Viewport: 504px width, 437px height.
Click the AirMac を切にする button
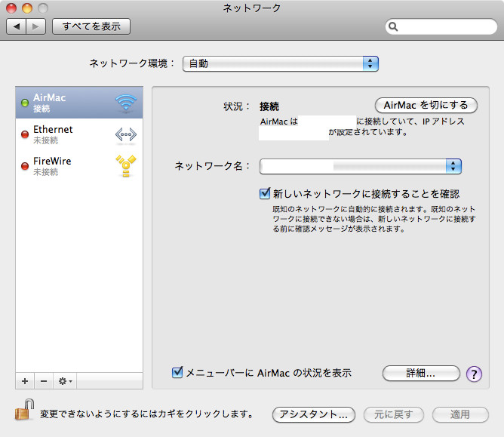(426, 105)
